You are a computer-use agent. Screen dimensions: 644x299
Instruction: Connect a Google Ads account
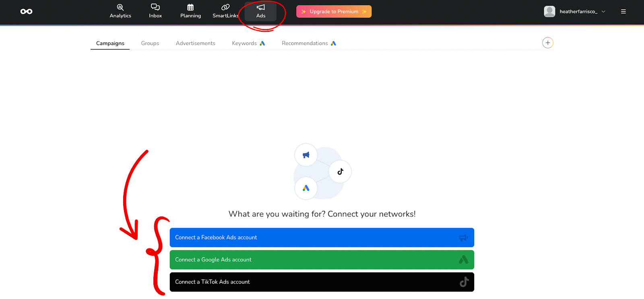pos(322,260)
